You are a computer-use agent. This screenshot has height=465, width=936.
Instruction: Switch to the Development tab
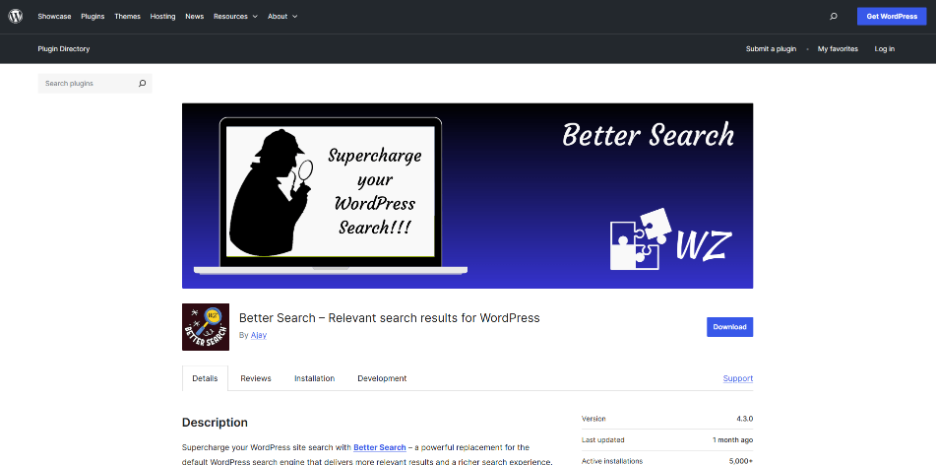[x=382, y=378]
